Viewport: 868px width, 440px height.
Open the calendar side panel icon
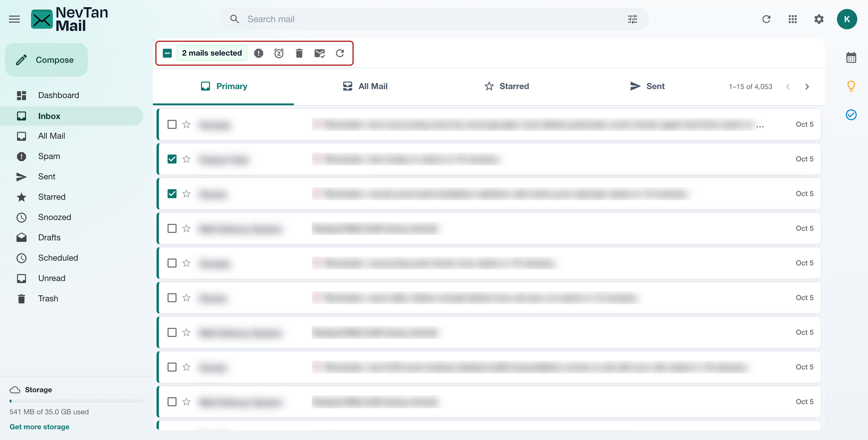[x=851, y=58]
